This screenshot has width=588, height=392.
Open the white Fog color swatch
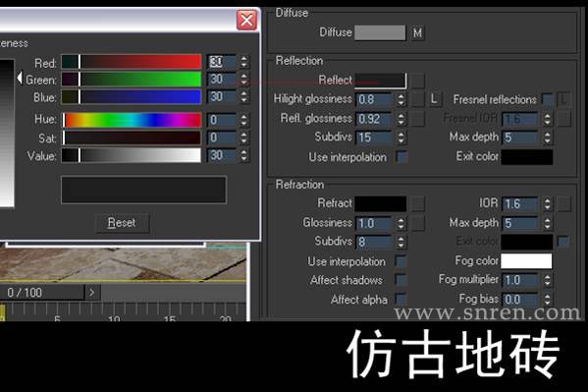point(526,261)
